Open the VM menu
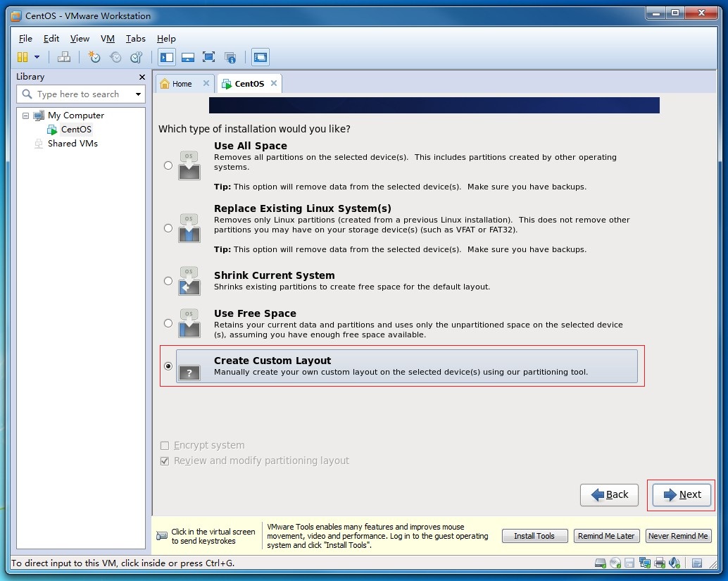The height and width of the screenshot is (581, 728). (107, 39)
